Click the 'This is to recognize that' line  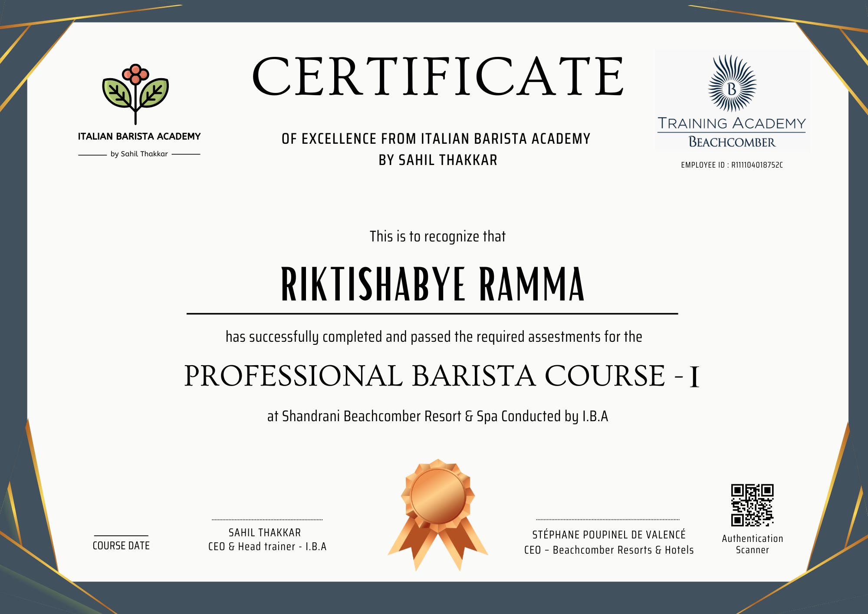point(437,237)
